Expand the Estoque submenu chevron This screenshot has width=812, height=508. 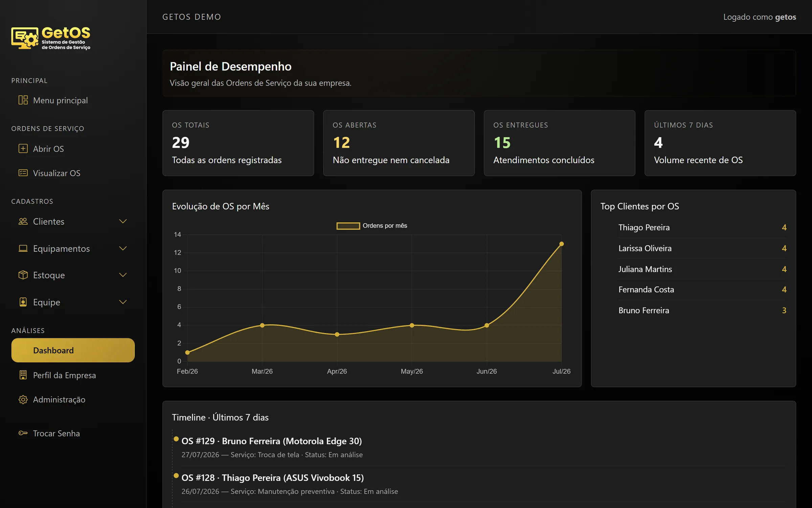click(x=123, y=275)
